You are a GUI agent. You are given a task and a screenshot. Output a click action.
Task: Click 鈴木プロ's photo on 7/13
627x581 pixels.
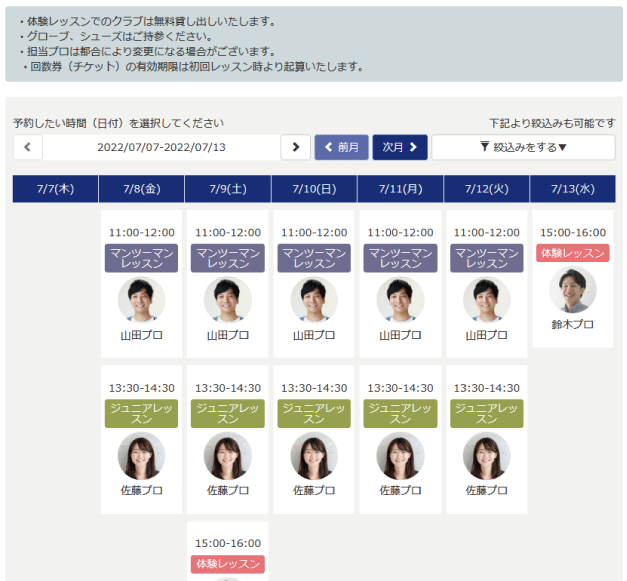coord(573,290)
